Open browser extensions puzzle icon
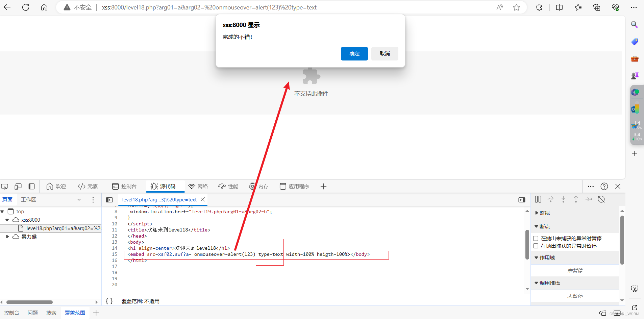 coord(539,7)
